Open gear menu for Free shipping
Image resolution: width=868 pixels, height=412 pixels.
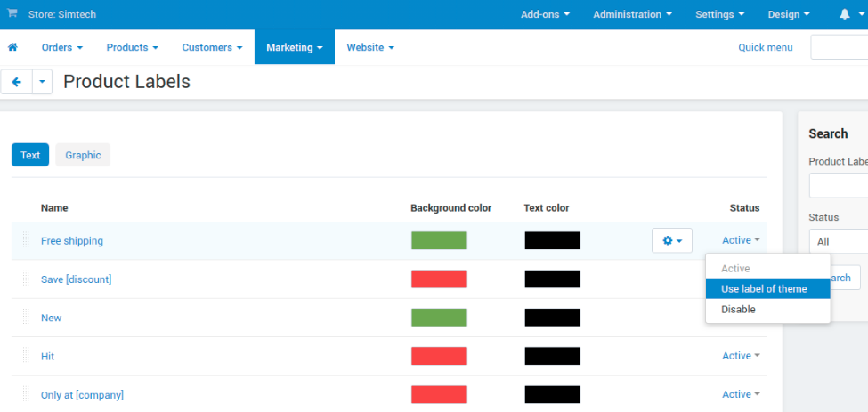coord(672,240)
